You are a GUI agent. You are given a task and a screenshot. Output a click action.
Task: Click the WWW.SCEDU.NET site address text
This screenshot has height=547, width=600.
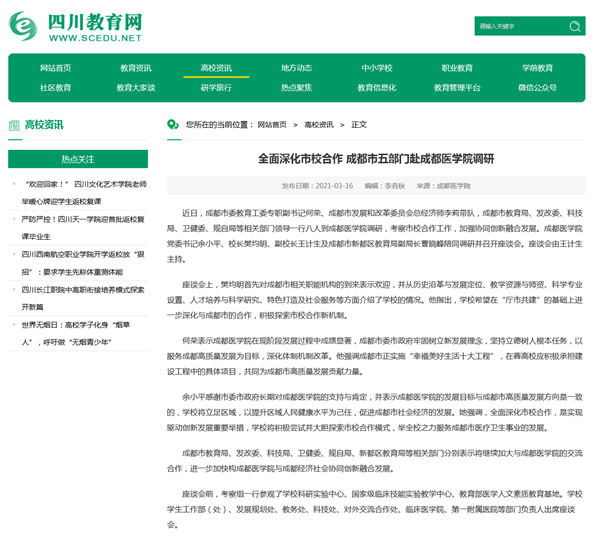point(95,38)
